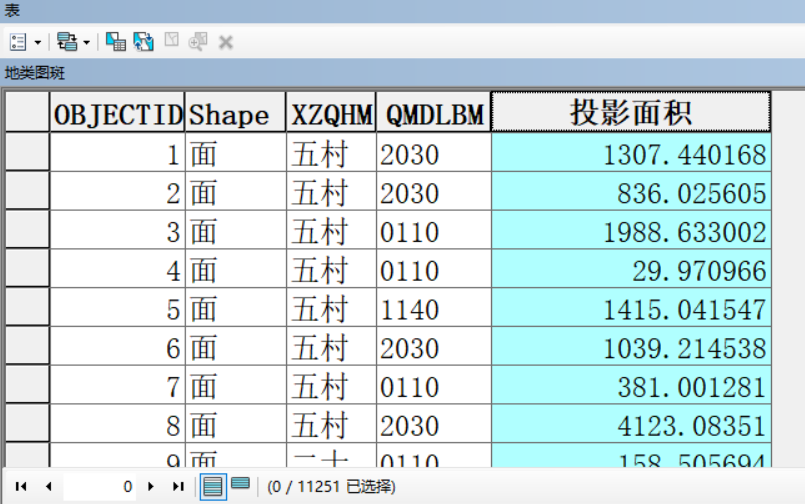805x504 pixels.
Task: Expand the Table Options dropdown arrow
Action: 38,42
